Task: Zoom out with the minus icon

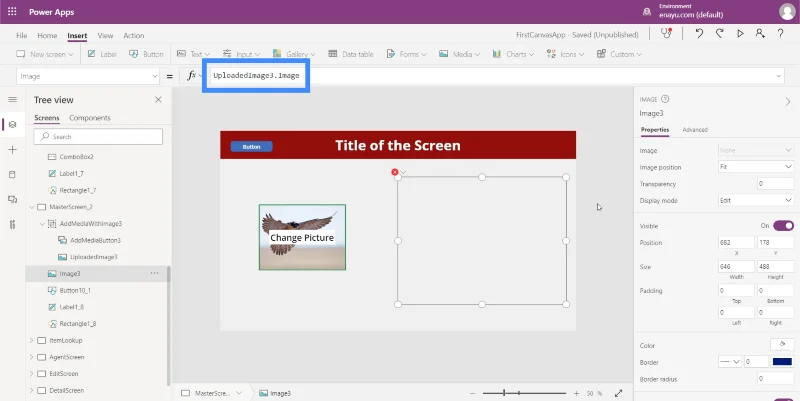Action: pos(472,393)
